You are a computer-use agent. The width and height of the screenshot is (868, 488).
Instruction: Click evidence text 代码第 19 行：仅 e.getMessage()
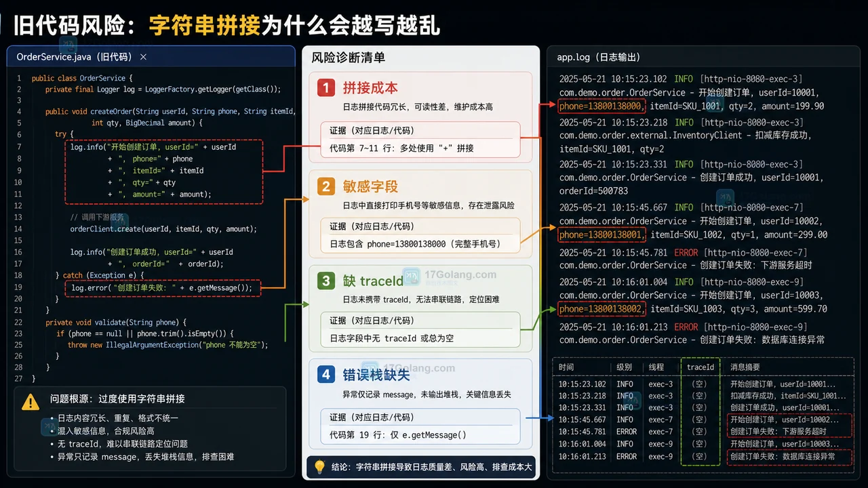[x=398, y=434]
